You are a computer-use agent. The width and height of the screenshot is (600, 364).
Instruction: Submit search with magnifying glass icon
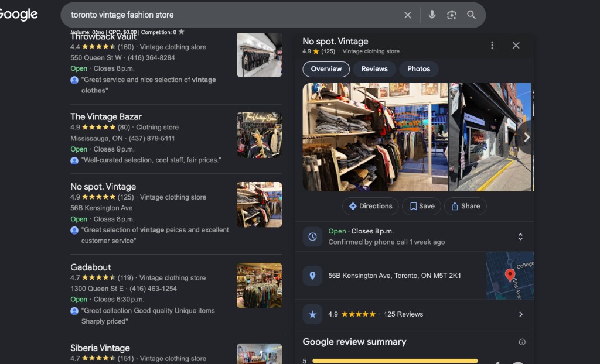pyautogui.click(x=471, y=15)
